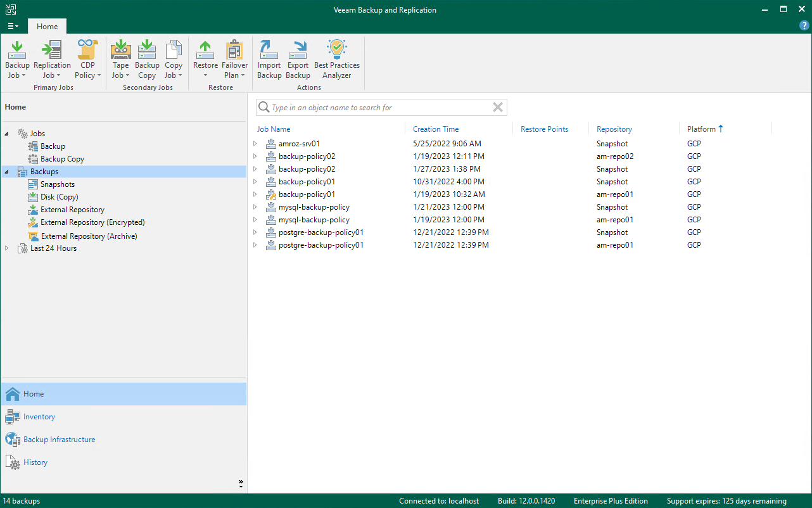This screenshot has width=812, height=508.
Task: Expand the Last 24 Hours node
Action: pos(7,248)
